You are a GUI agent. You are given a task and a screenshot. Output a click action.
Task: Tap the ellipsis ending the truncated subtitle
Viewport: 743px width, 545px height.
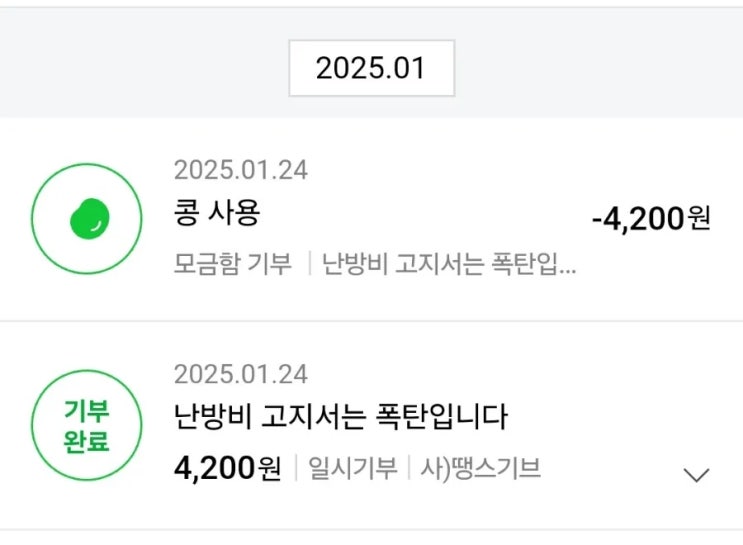(567, 266)
